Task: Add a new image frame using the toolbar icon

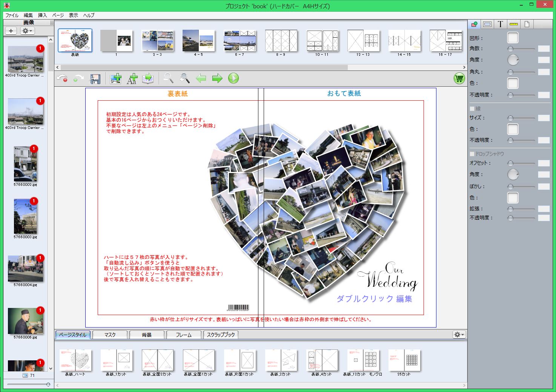Action: [x=116, y=78]
